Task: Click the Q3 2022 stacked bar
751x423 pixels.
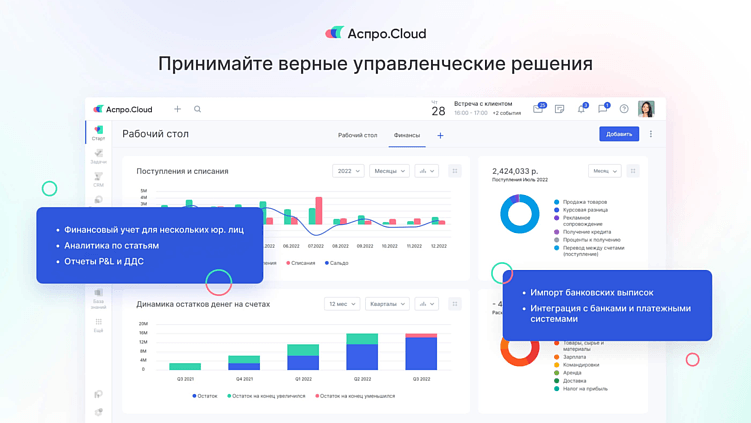Action: pos(421,351)
